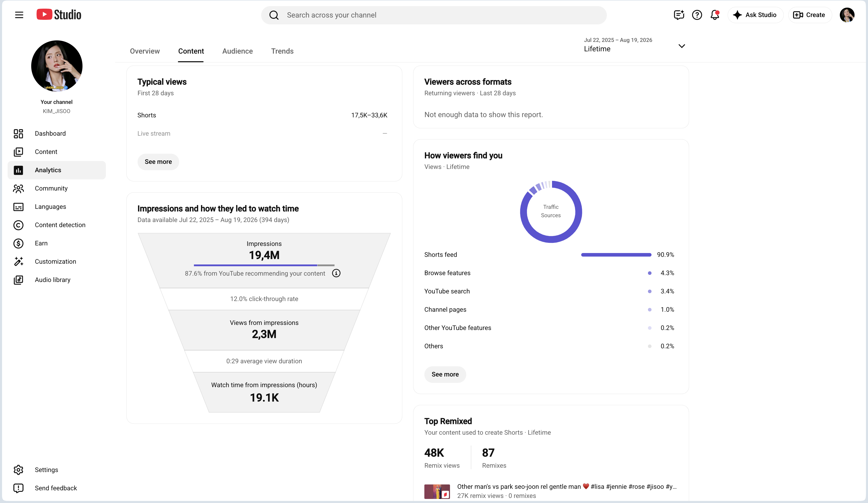Click See more under Typical views

(x=158, y=162)
